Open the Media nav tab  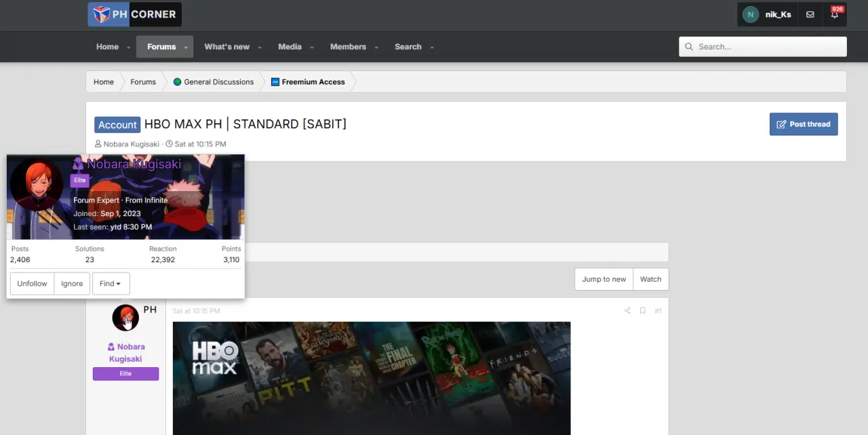290,47
